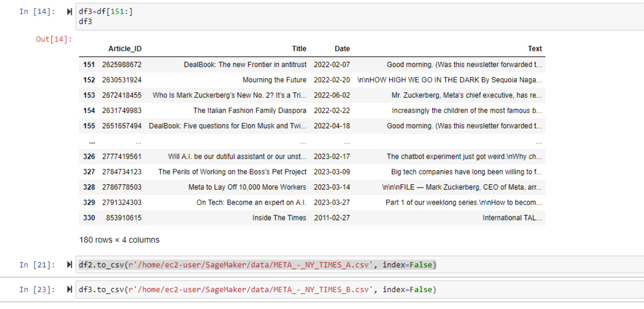
Task: Click the META_-_NY_TIMES_A.csv code cell
Action: click(360, 265)
